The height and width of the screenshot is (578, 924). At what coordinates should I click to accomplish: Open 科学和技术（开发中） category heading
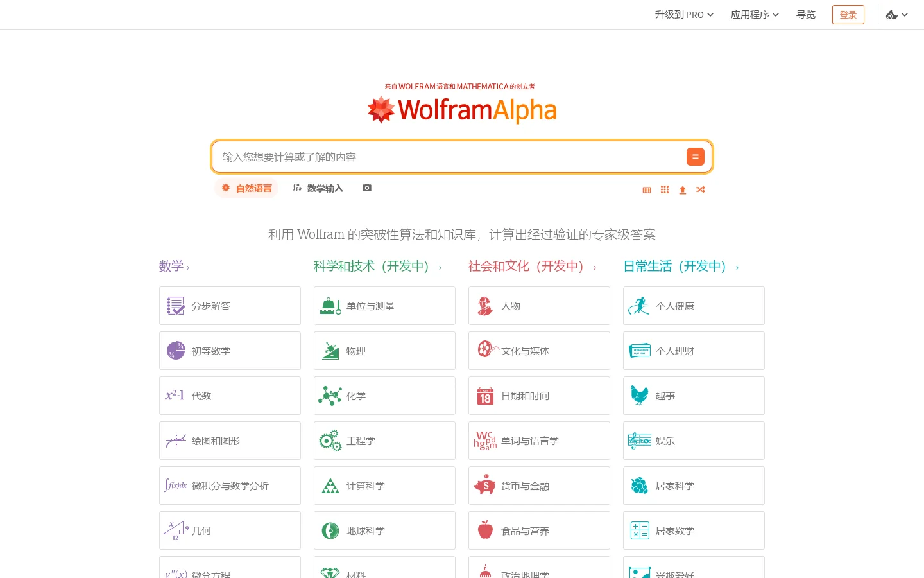pyautogui.click(x=377, y=267)
